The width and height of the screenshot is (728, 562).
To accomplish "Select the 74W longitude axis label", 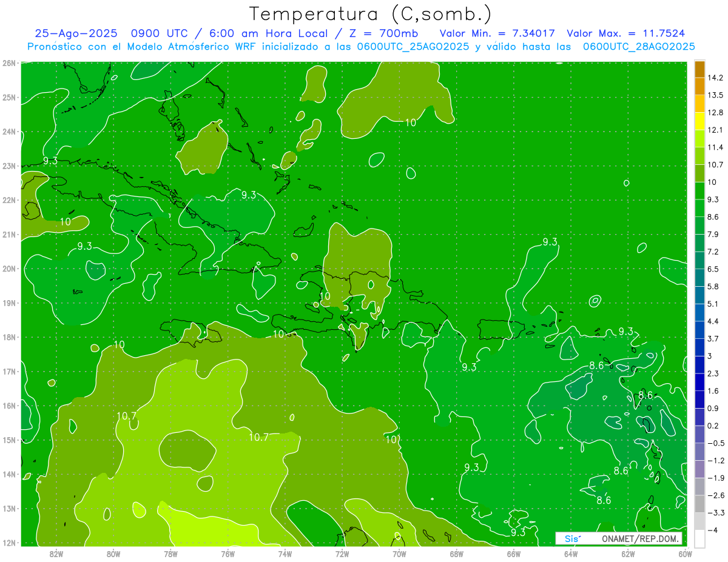I will (x=285, y=554).
